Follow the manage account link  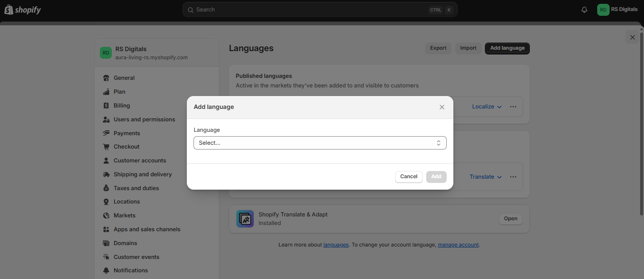(458, 245)
